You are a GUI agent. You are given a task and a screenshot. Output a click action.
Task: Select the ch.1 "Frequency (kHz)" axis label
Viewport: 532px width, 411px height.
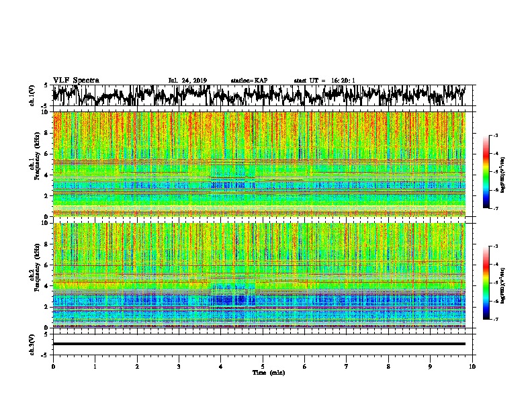point(37,156)
